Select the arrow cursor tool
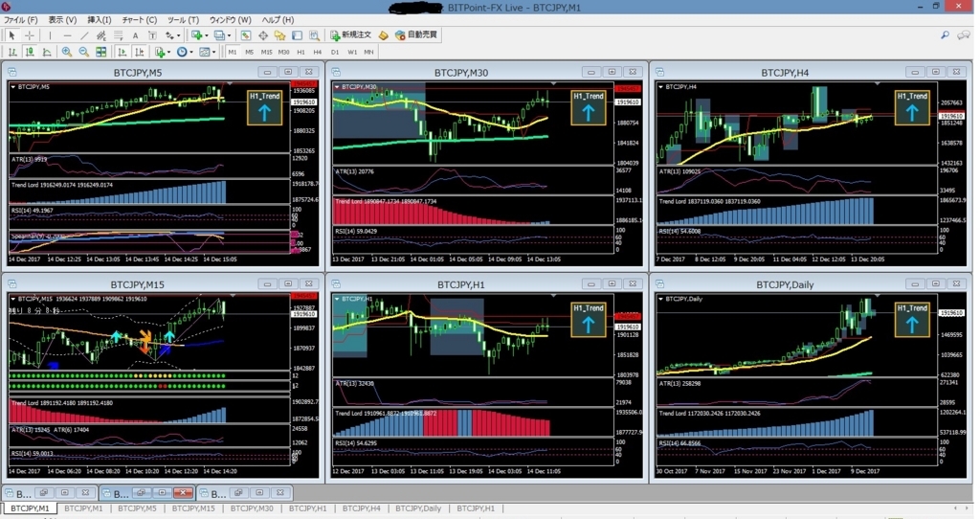Viewport: 980px width, 519px height. tap(11, 35)
